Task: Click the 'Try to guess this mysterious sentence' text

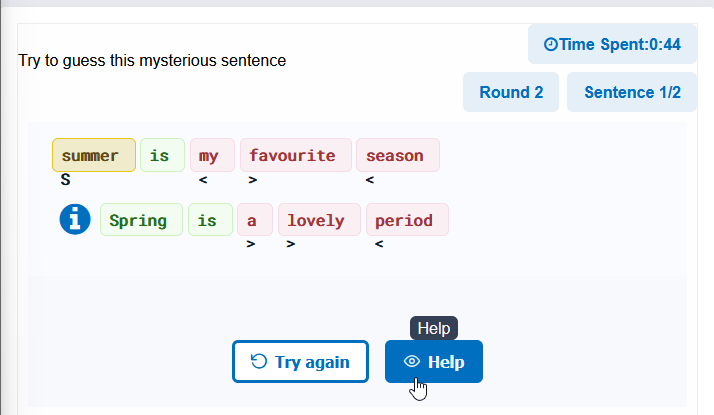Action: pyautogui.click(x=152, y=60)
